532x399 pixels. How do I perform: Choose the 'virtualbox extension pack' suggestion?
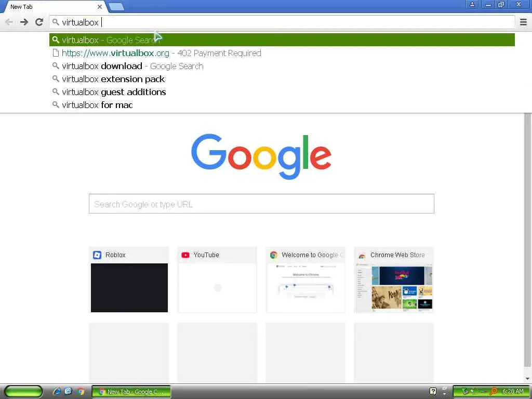click(282, 79)
